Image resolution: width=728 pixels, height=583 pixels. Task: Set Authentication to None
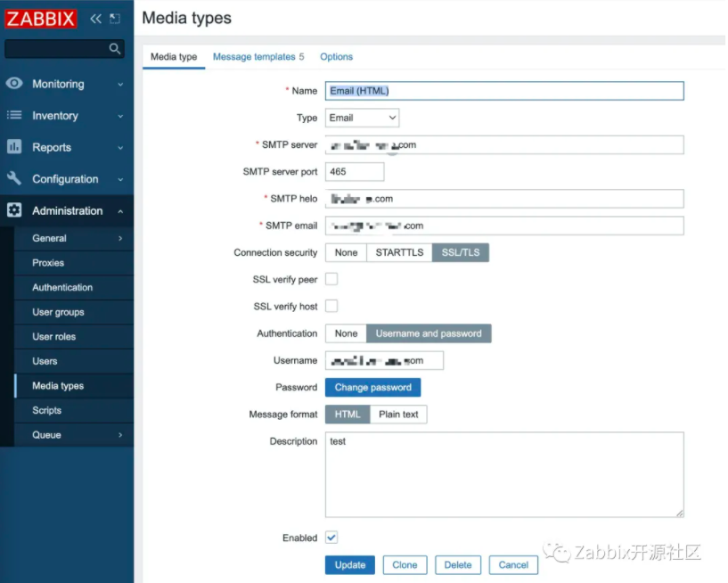point(346,333)
